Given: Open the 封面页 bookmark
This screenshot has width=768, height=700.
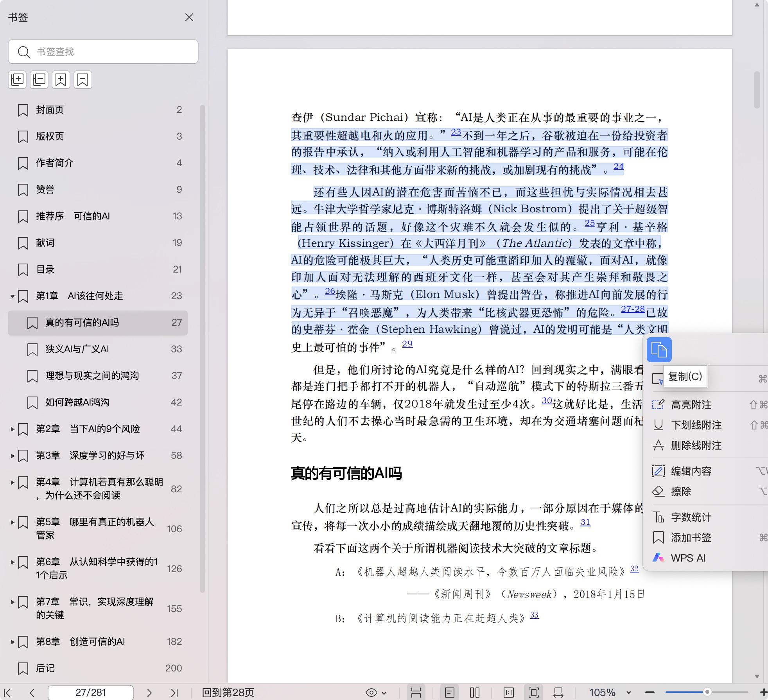Looking at the screenshot, I should click(x=98, y=110).
